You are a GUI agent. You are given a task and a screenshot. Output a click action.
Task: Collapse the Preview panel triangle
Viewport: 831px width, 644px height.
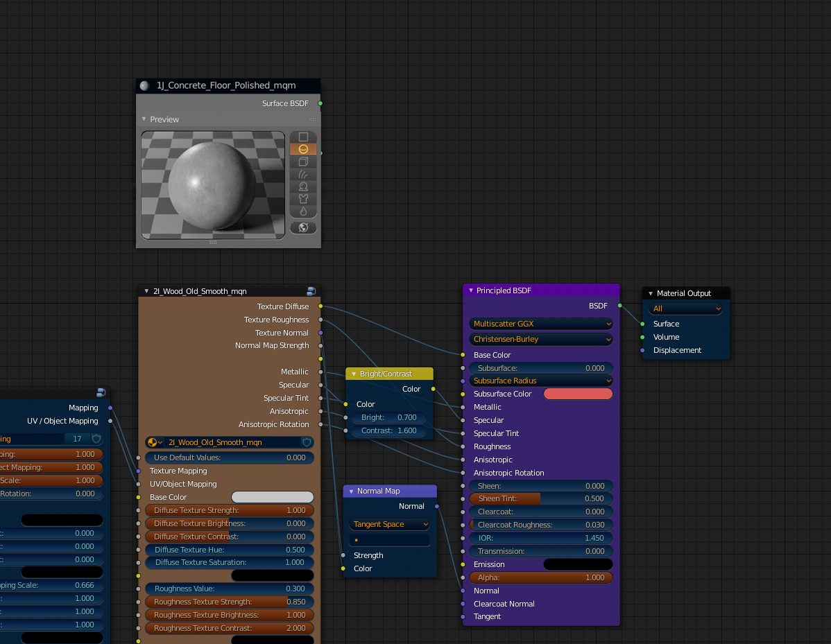pos(144,119)
